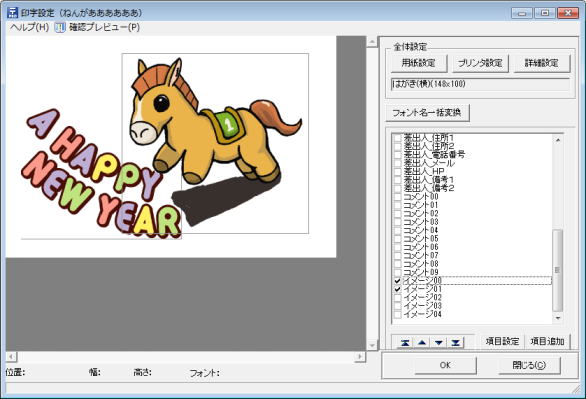
Task: Uncheck the イメージ01 checkbox
Action: point(398,289)
